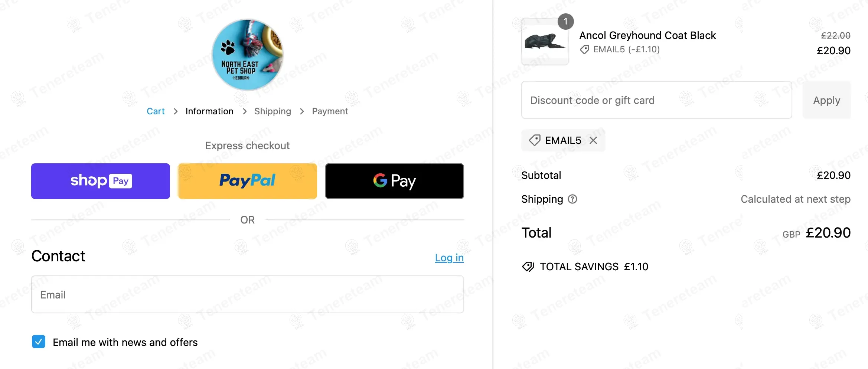Click the EMAIL5 discount tag icon

pyautogui.click(x=535, y=140)
